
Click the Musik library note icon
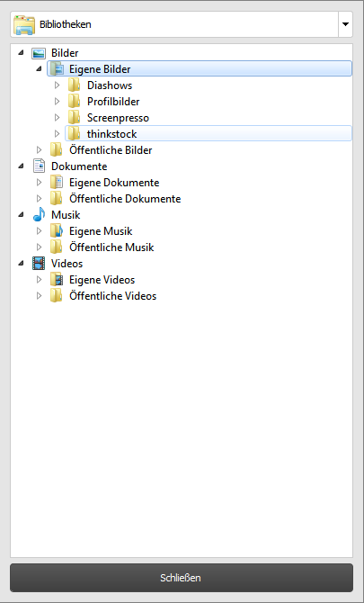pyautogui.click(x=39, y=214)
